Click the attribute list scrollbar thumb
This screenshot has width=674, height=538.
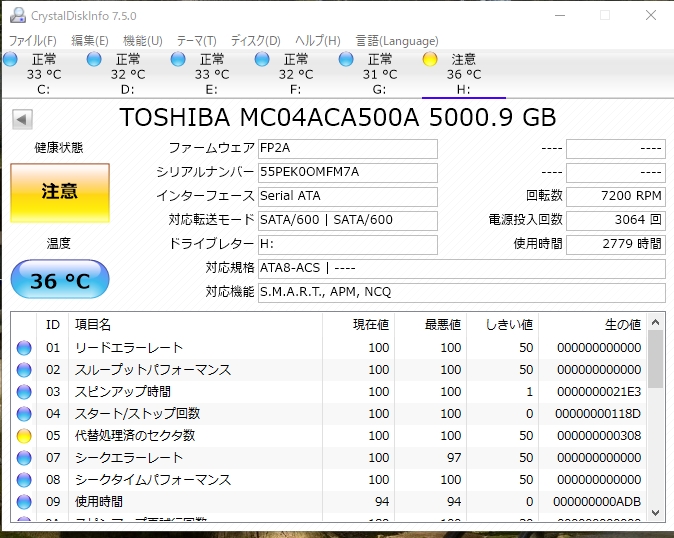click(656, 359)
